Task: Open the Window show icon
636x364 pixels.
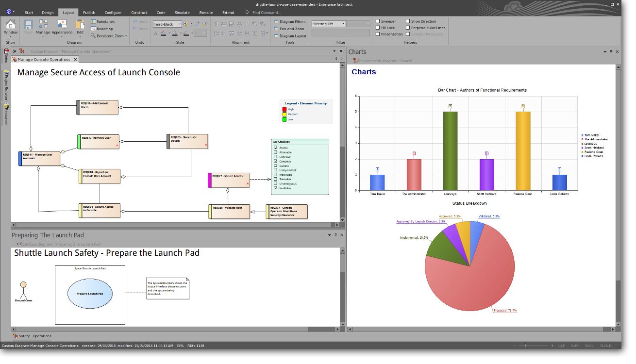Action: pyautogui.click(x=11, y=27)
